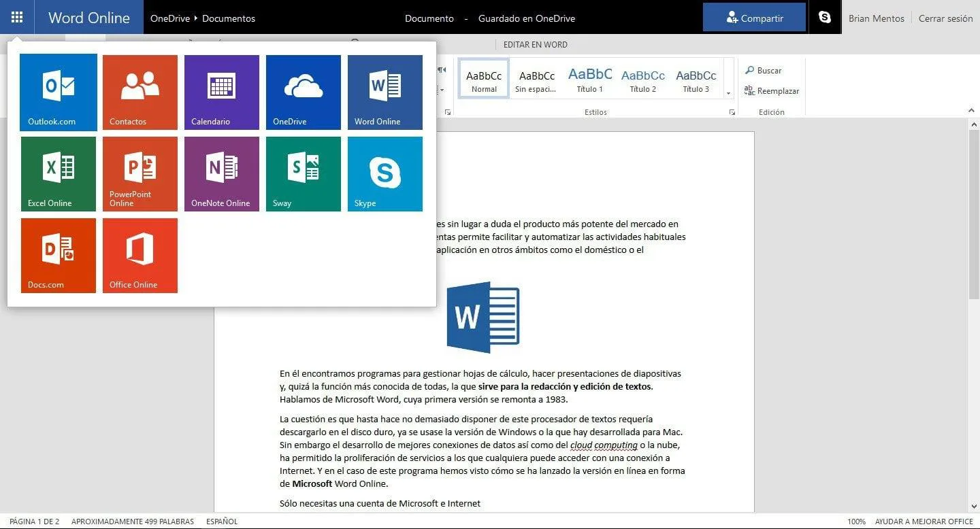This screenshot has height=529, width=980.
Task: Toggle the app launcher grid button
Action: [x=17, y=17]
